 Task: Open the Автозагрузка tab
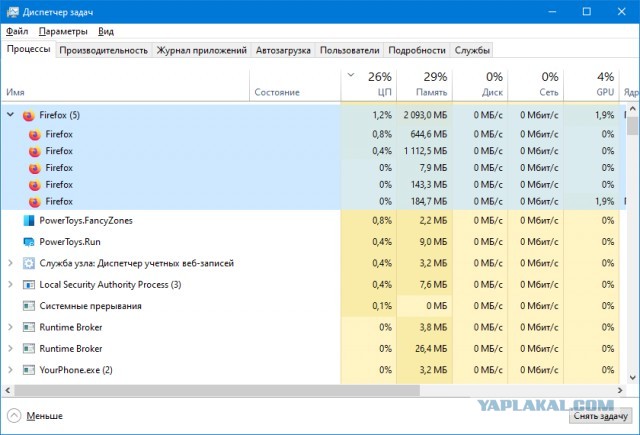click(x=283, y=51)
